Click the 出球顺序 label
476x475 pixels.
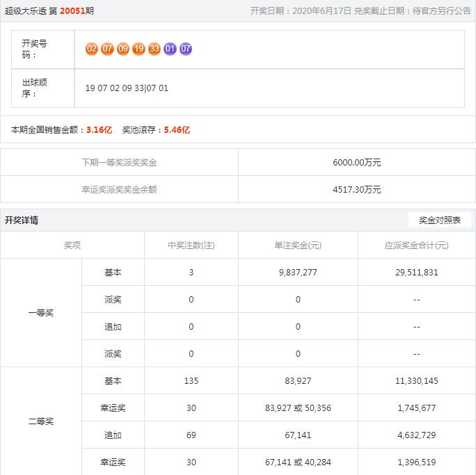tap(34, 88)
